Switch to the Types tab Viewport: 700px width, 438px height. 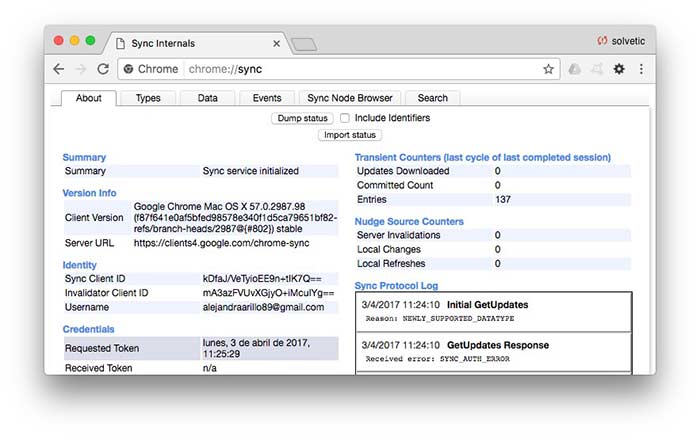[x=148, y=98]
